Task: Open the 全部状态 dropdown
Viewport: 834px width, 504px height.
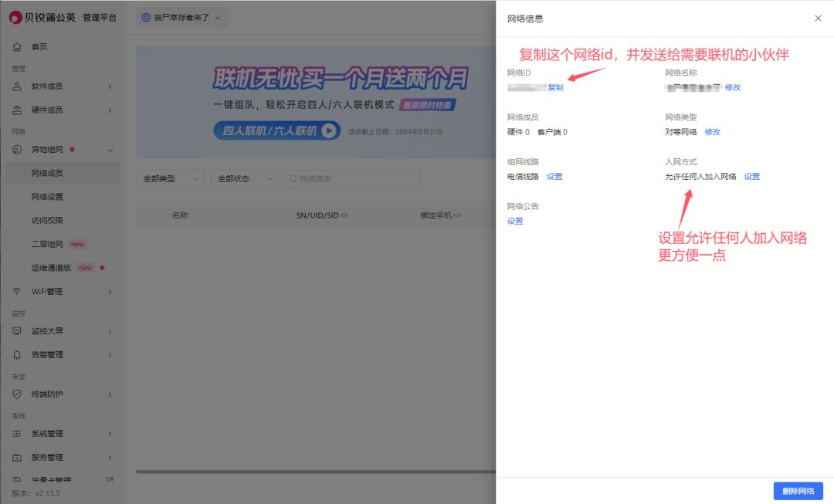Action: click(x=244, y=178)
